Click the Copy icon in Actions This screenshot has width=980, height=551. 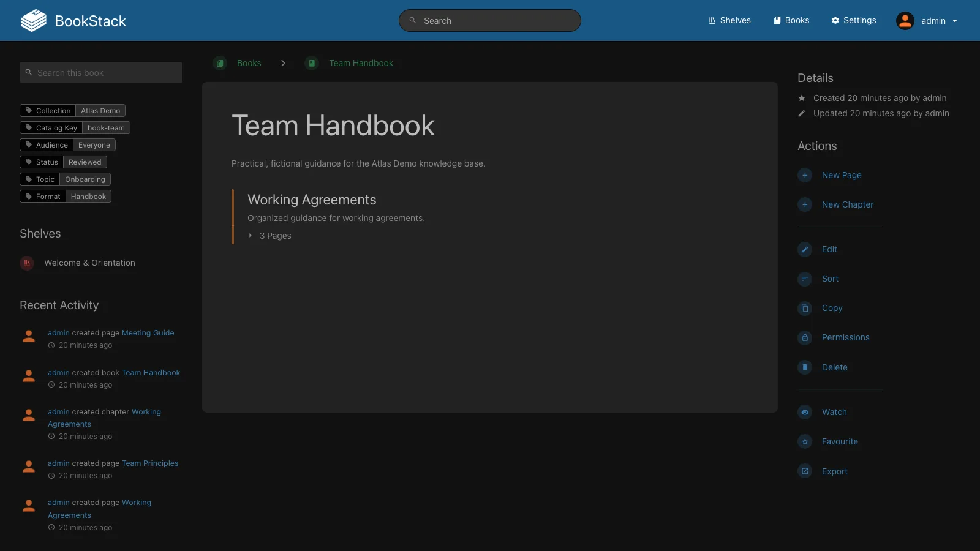pos(805,308)
